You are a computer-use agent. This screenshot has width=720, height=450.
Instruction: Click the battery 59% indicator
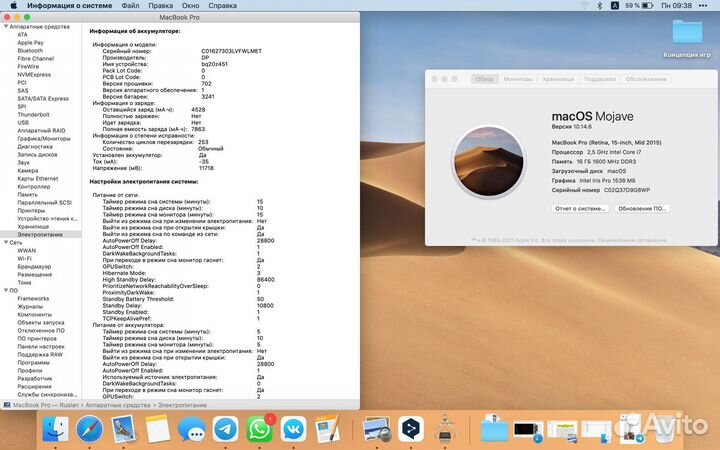(x=639, y=6)
